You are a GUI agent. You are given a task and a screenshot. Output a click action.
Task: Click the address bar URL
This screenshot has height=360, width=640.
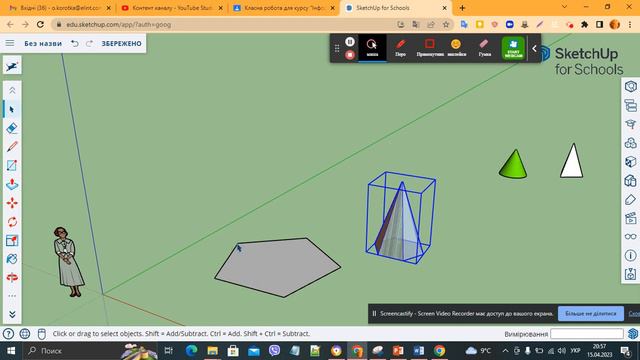(x=119, y=24)
